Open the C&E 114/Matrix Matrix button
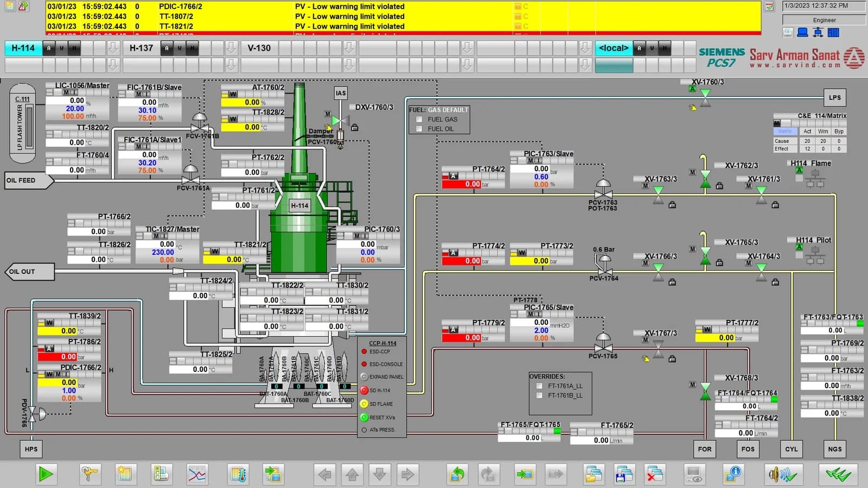This screenshot has width=868, height=488. point(785,131)
